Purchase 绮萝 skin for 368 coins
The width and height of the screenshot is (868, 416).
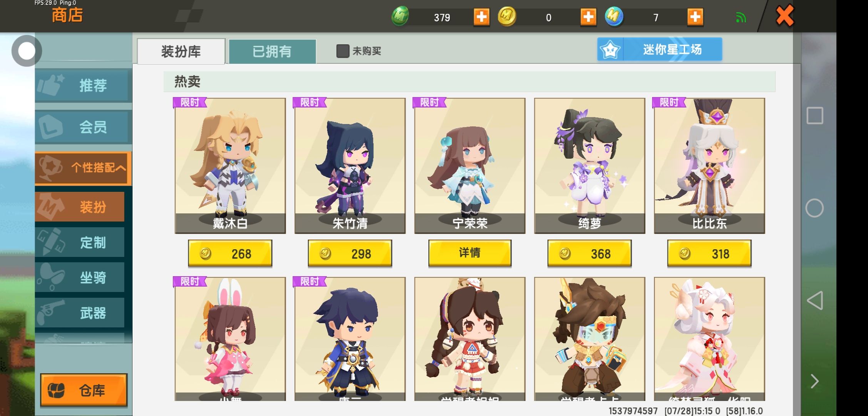click(x=589, y=253)
